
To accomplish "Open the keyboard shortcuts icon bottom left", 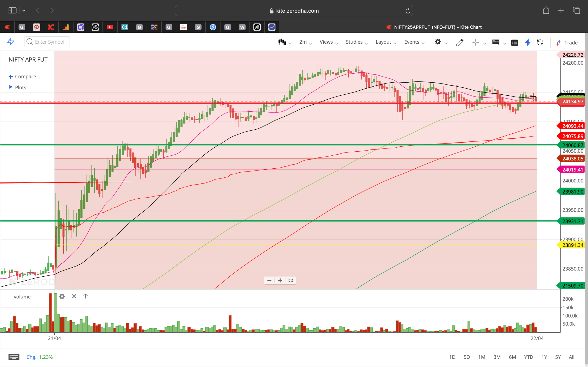I will [14, 357].
